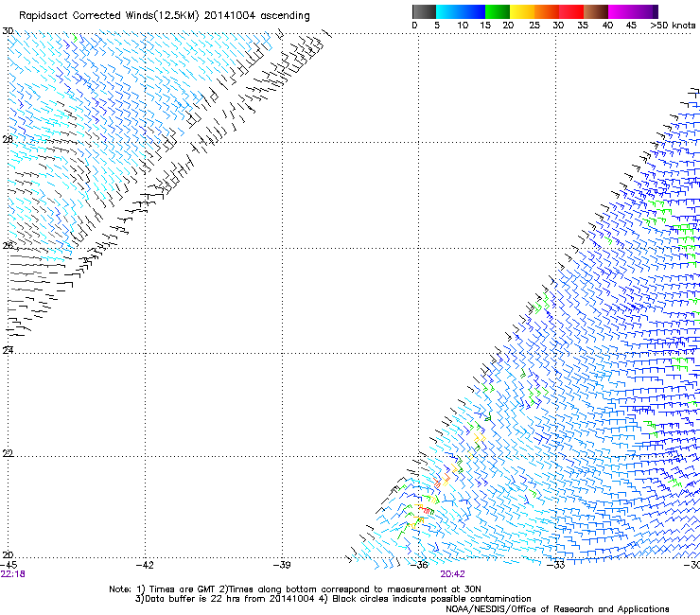This screenshot has height=615, width=700.
Task: Click the orange 25-30 knots legend color
Action: tap(547, 11)
